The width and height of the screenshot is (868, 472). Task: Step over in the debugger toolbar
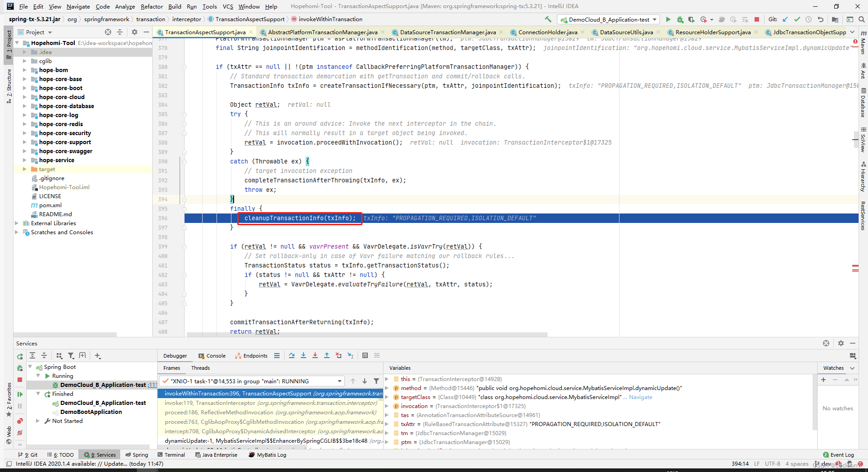tap(292, 355)
